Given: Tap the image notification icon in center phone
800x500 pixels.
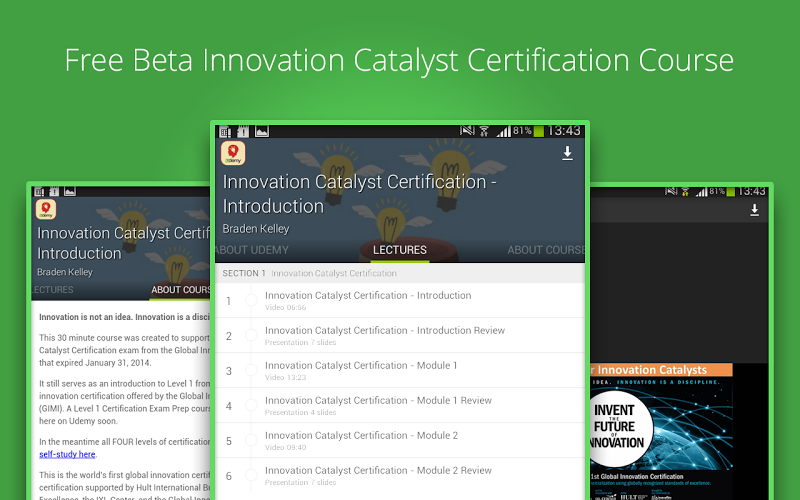Looking at the screenshot, I should (x=262, y=132).
